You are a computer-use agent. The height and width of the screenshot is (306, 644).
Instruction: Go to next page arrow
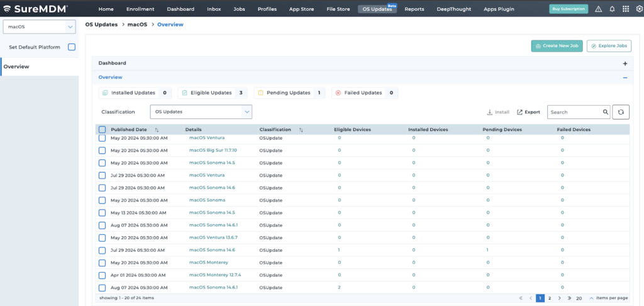point(560,298)
